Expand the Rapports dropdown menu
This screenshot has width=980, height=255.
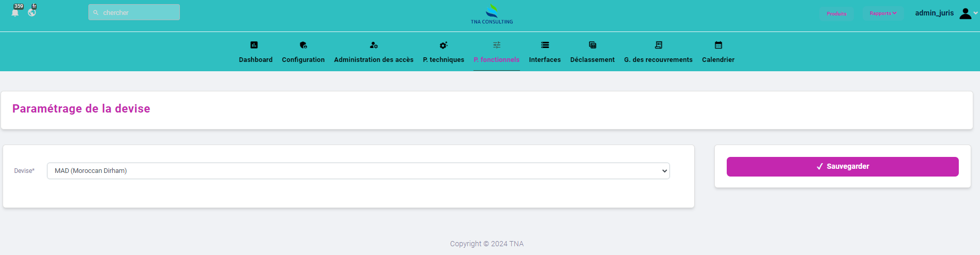pos(883,13)
